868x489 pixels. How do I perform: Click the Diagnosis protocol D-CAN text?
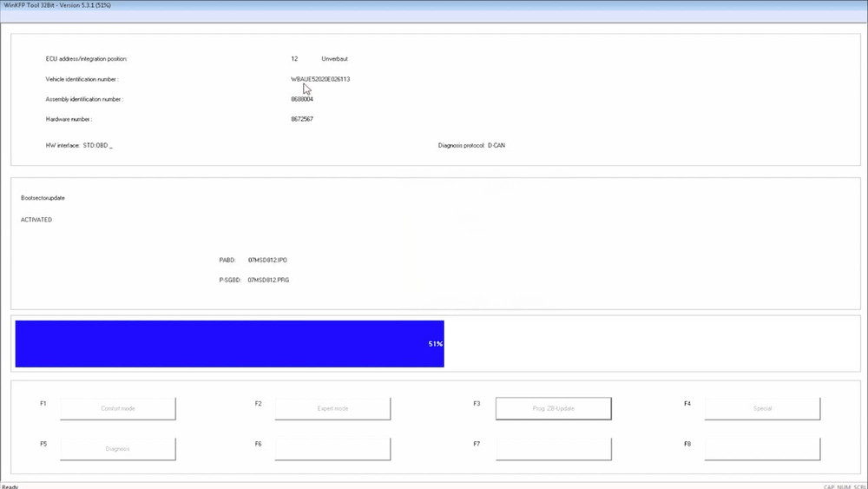pyautogui.click(x=471, y=146)
